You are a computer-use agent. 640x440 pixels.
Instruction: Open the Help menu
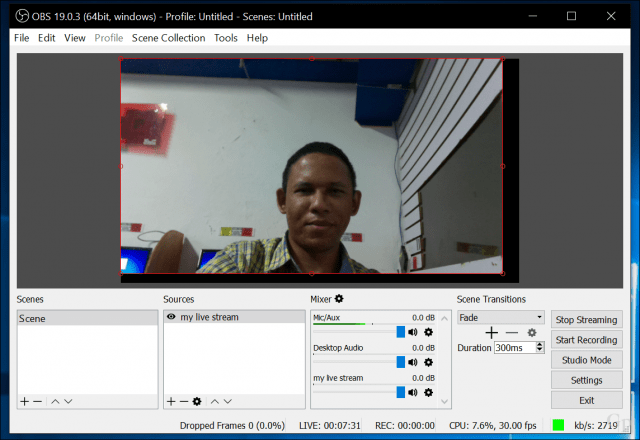click(x=257, y=38)
